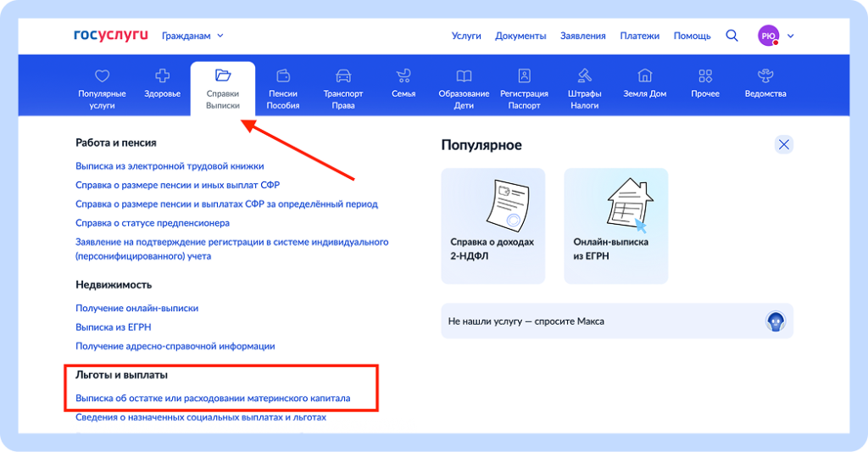This screenshot has height=452, width=868.
Task: Select the Земля Дом house category
Action: click(645, 83)
